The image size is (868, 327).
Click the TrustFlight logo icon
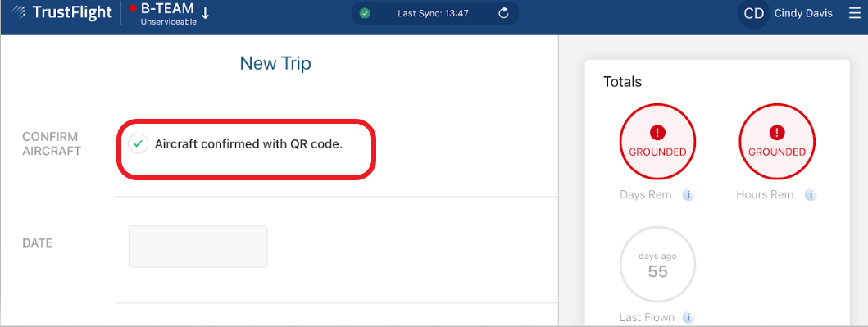(x=18, y=12)
